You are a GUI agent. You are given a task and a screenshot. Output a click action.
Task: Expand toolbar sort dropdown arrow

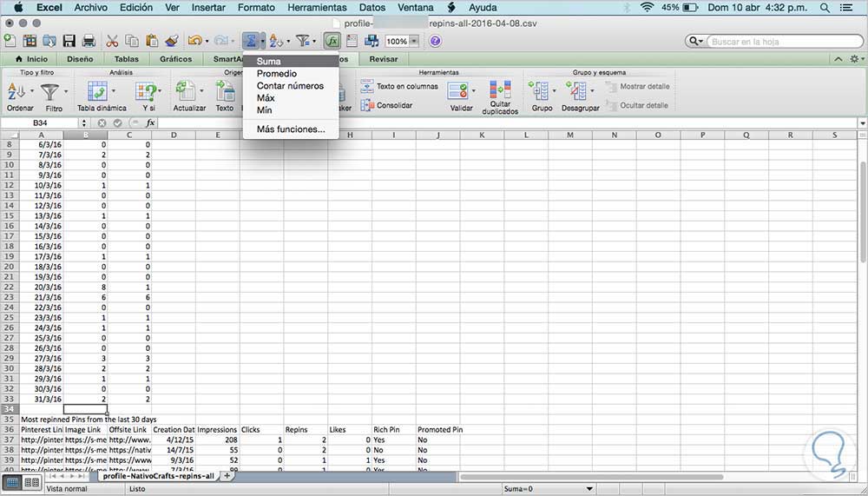[288, 41]
